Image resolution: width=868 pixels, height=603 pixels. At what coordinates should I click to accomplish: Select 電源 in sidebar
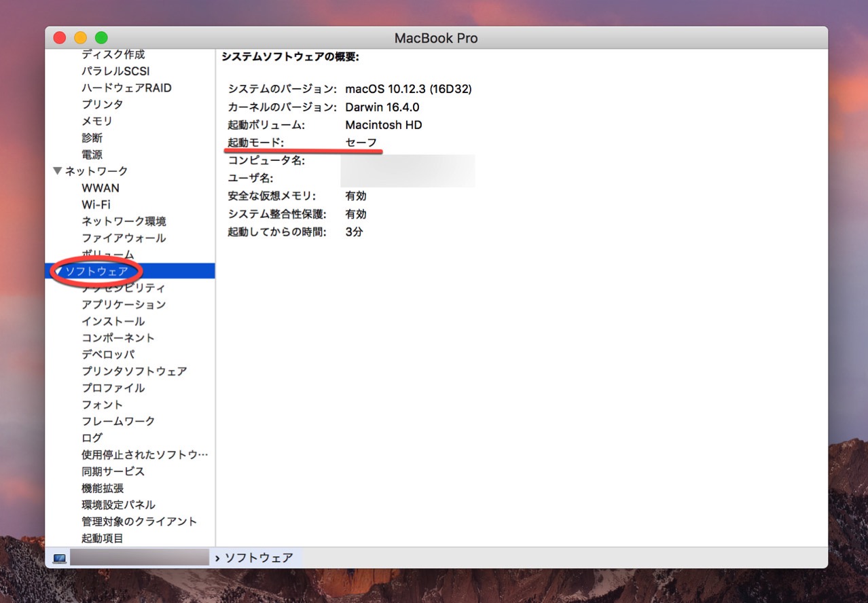[x=92, y=155]
